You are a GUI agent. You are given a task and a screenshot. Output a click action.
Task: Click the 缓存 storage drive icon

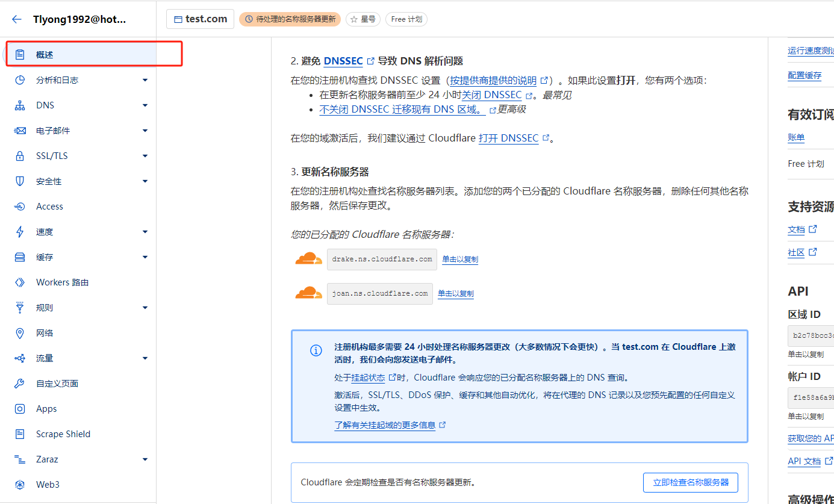tap(20, 257)
